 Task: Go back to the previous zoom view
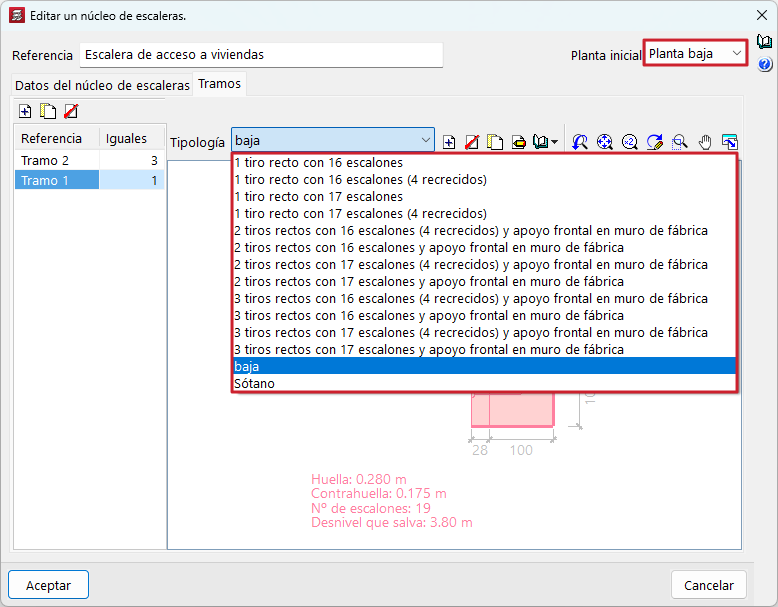[x=580, y=142]
